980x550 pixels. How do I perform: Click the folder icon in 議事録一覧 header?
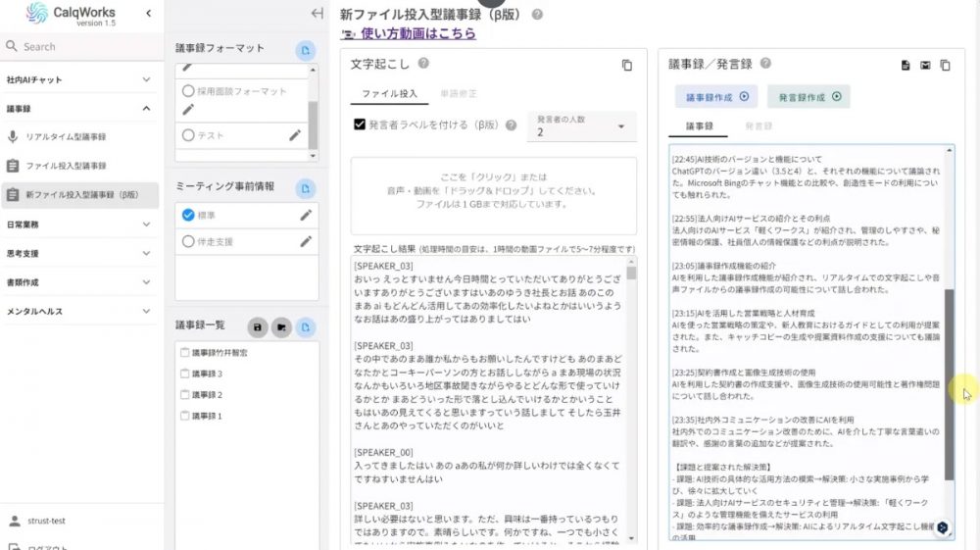pos(281,327)
